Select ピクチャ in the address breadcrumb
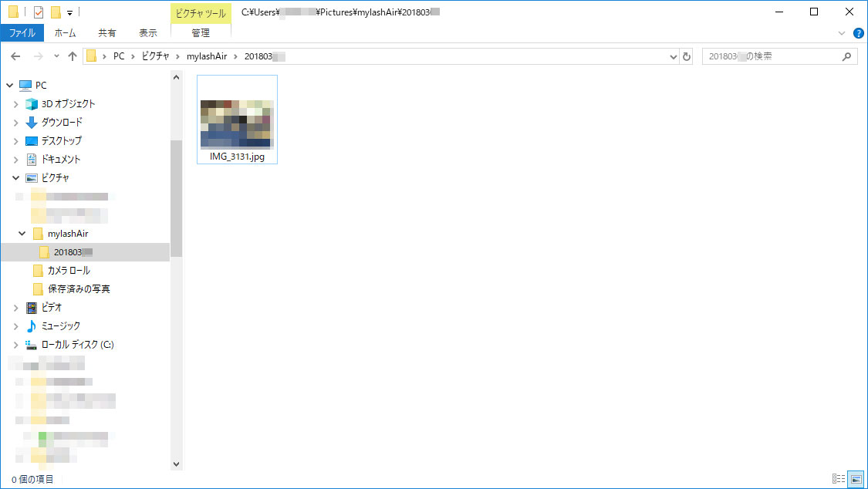The height and width of the screenshot is (489, 868). tap(156, 56)
